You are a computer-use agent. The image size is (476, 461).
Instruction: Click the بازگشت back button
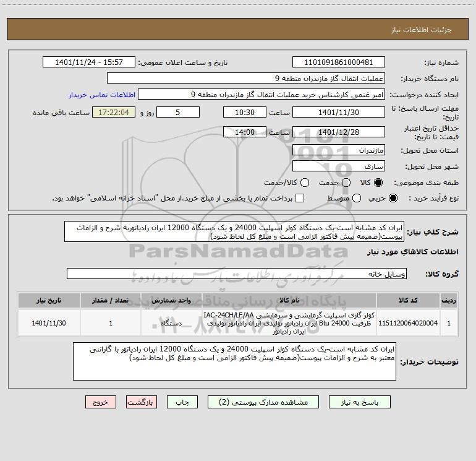click(x=142, y=402)
